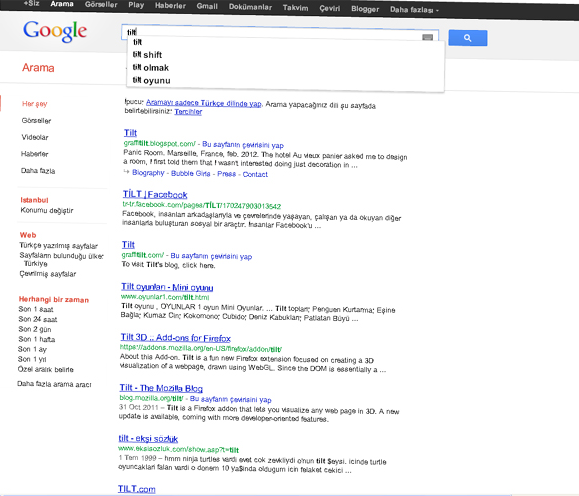Filter results to Son 2 gün
The height and width of the screenshot is (496, 579).
click(x=35, y=329)
